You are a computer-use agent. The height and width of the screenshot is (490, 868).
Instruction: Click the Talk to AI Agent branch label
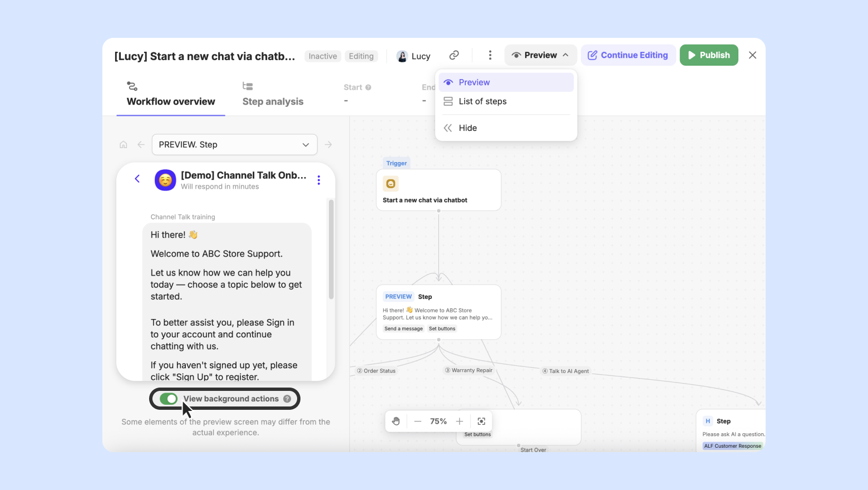[x=565, y=371]
